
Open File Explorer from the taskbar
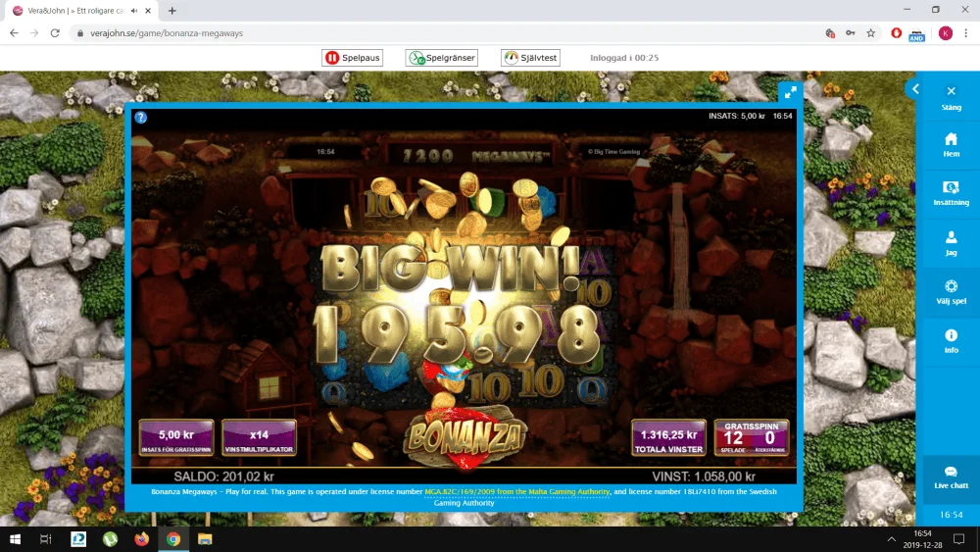pos(205,539)
